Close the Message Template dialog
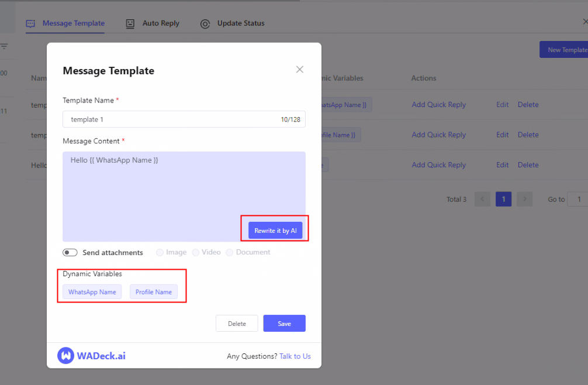The height and width of the screenshot is (385, 588). pos(299,70)
